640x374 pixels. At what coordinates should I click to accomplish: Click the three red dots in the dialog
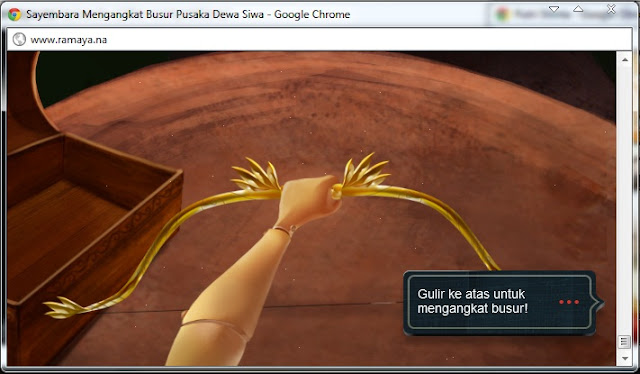click(x=569, y=302)
